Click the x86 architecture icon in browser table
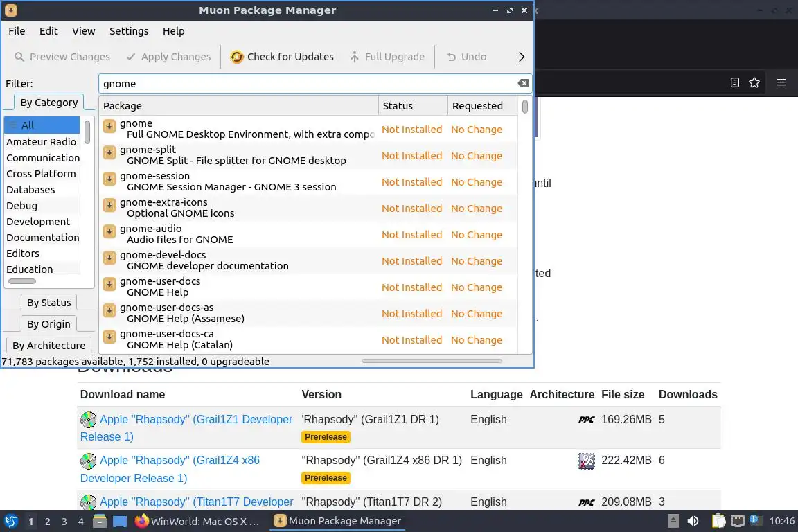Screen dimensions: 798x532 coord(586,461)
